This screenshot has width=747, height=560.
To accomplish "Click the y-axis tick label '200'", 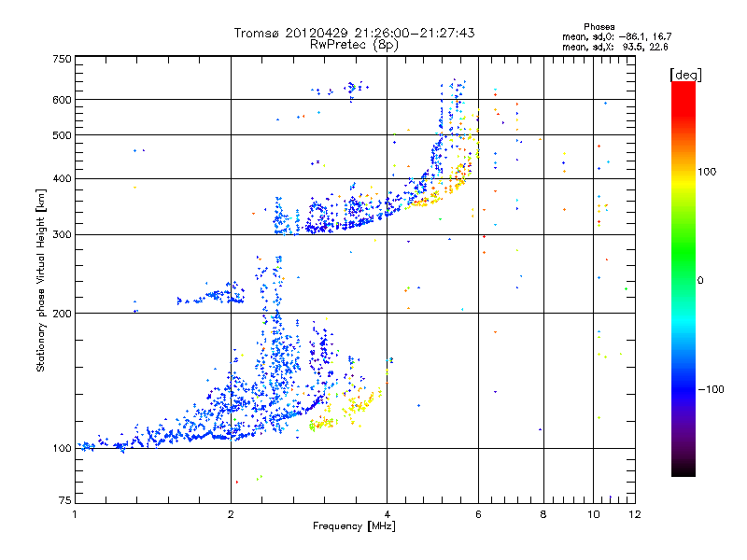I will click(x=62, y=314).
